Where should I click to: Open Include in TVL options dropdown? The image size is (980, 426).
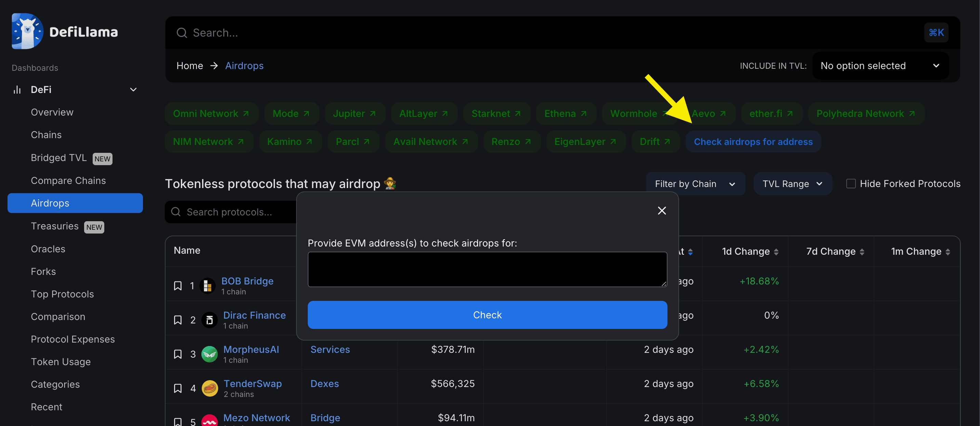(x=880, y=66)
